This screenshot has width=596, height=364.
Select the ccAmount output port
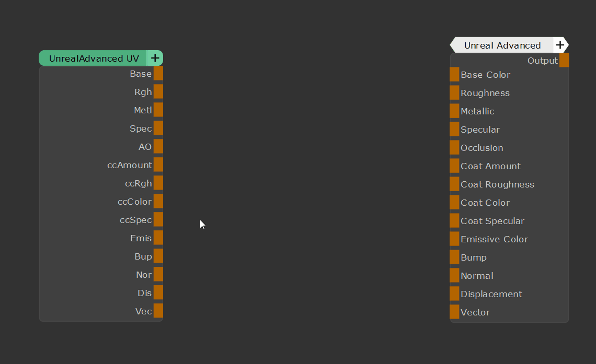coord(158,165)
